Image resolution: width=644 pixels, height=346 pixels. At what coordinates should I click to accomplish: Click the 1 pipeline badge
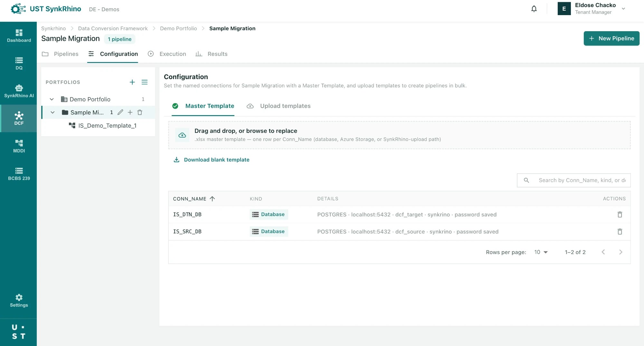coord(119,39)
